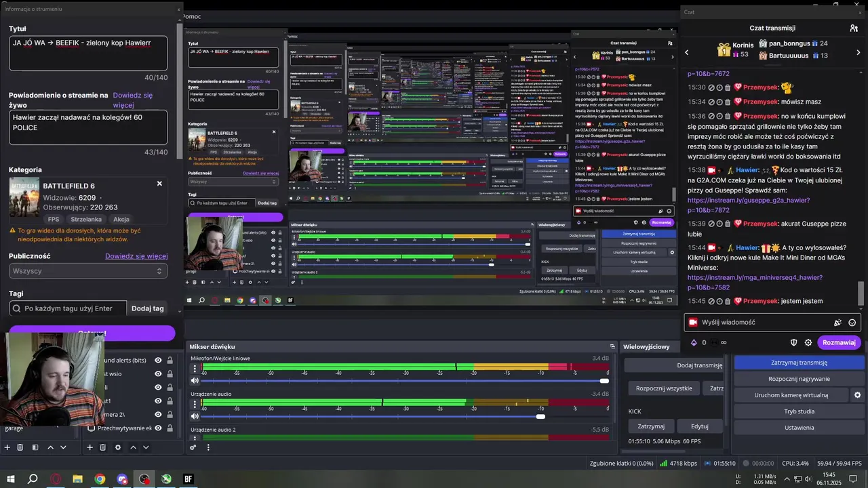Open Mikrofon/Wejście liniowe three-dot menu
This screenshot has width=868, height=488.
click(195, 369)
